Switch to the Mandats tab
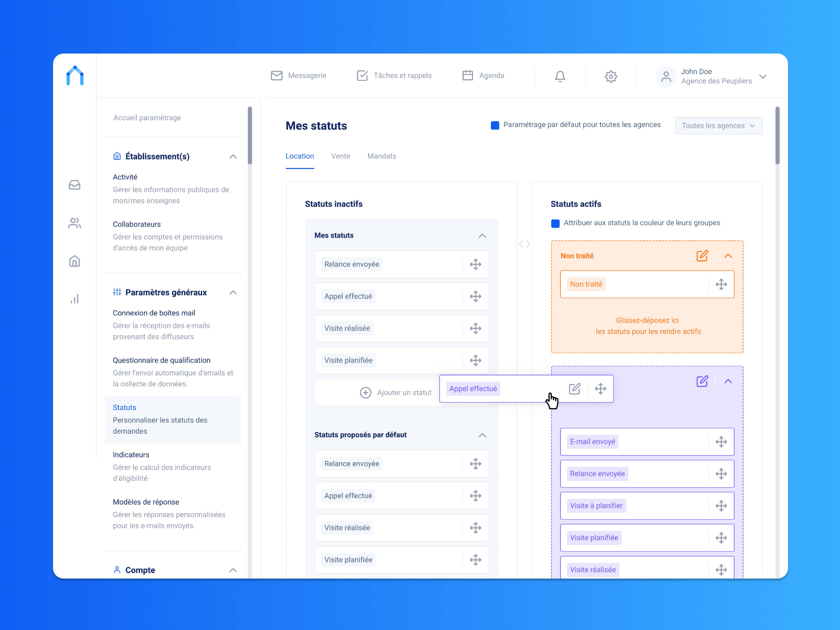Viewport: 840px width, 630px height. 382,156
